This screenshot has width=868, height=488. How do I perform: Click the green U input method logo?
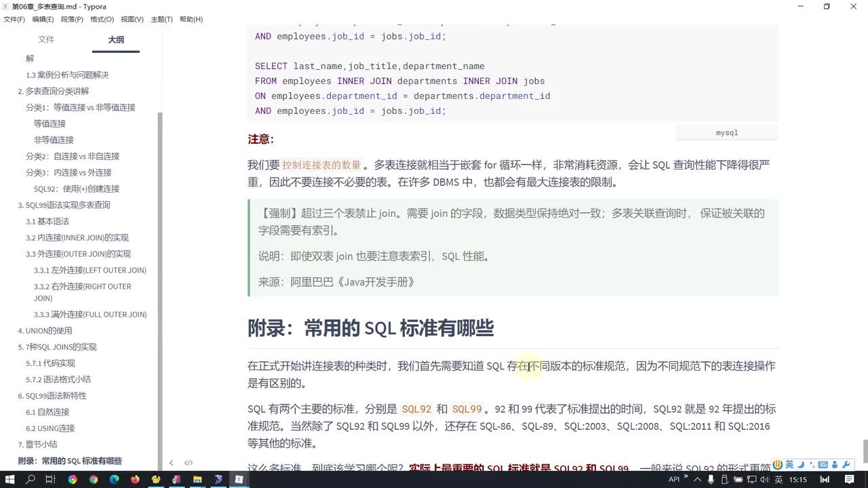(x=778, y=464)
